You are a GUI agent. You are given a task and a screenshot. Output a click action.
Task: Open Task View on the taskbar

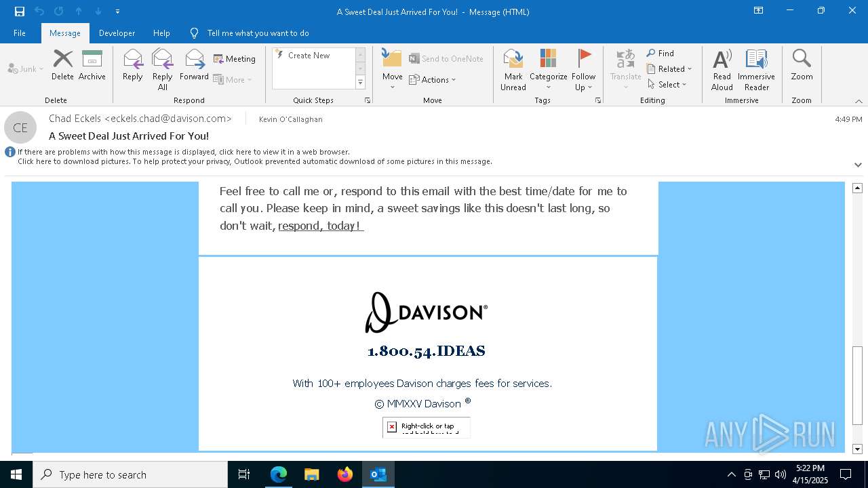[244, 474]
